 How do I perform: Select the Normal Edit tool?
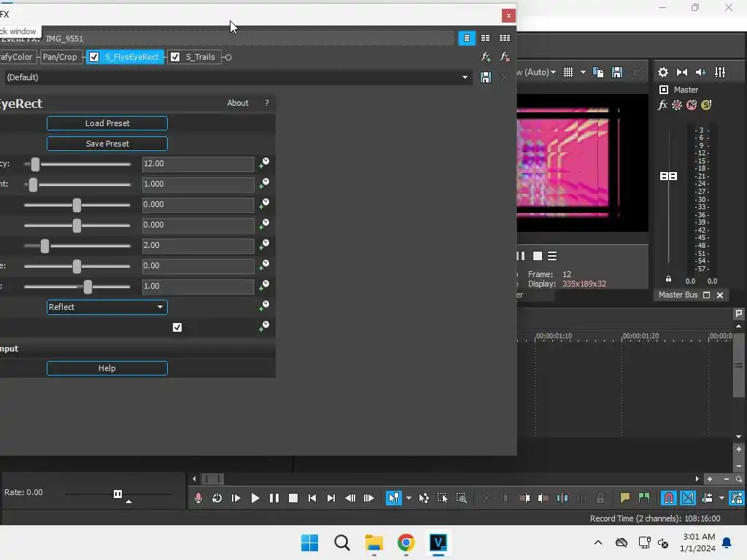393,498
